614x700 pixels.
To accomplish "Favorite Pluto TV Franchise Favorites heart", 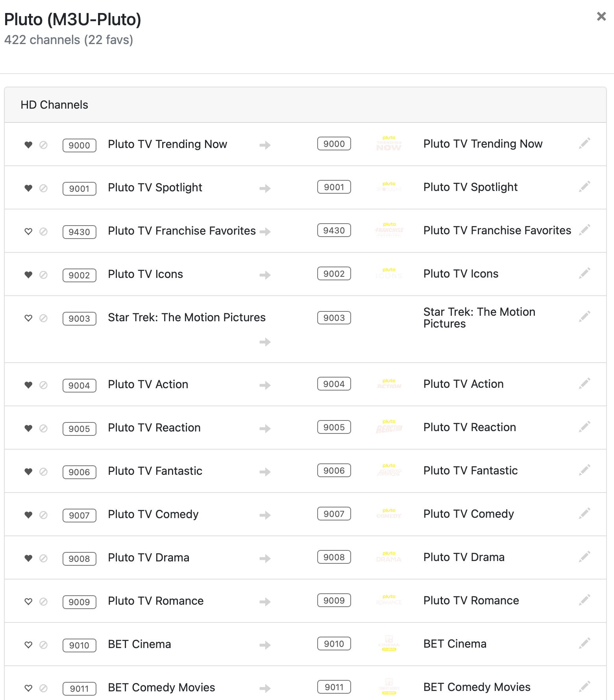I will pyautogui.click(x=28, y=231).
